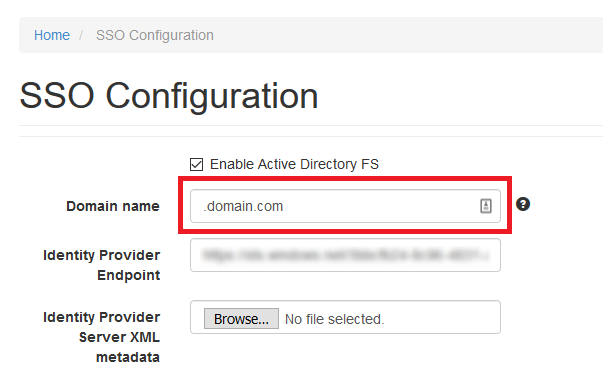
Task: Click the No file selected text
Action: (335, 319)
